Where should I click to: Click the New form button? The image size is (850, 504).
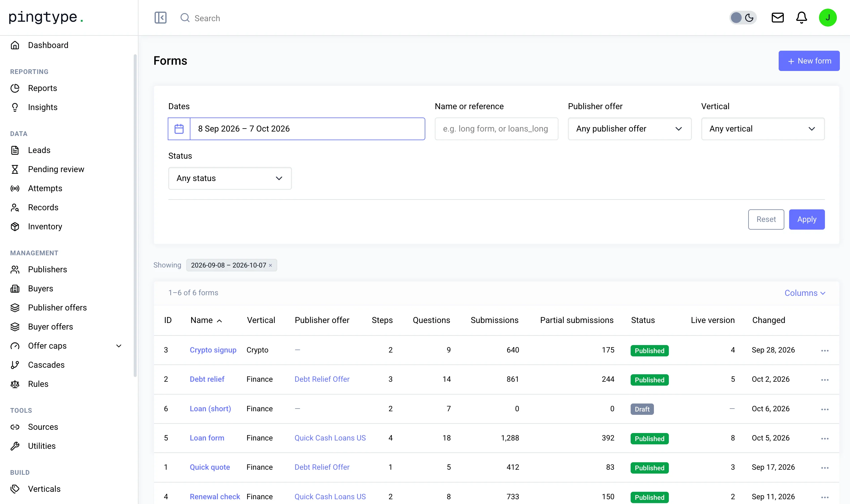tap(809, 61)
